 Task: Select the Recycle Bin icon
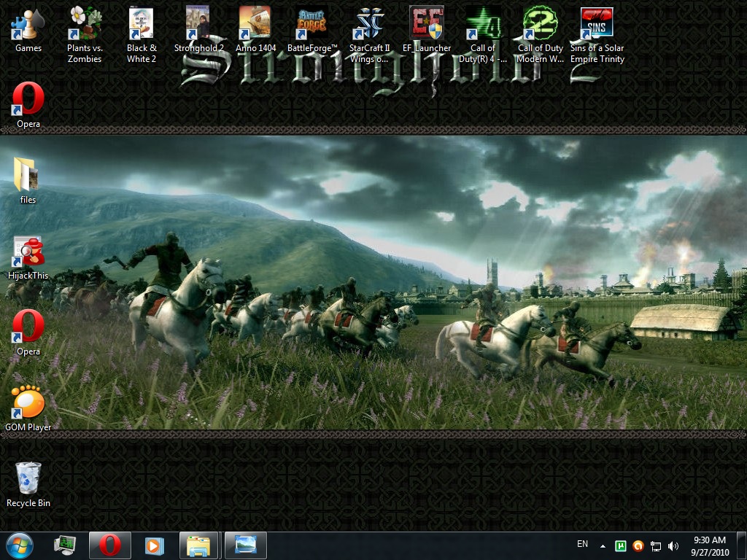coord(28,484)
